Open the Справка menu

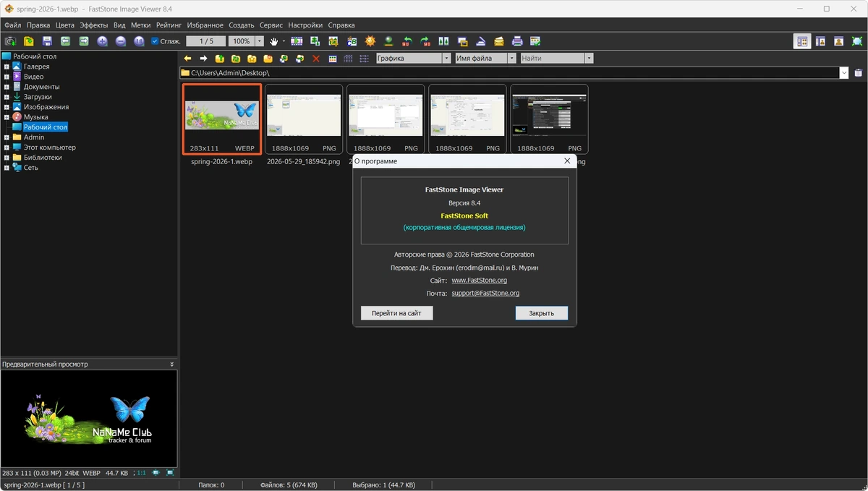click(x=341, y=25)
